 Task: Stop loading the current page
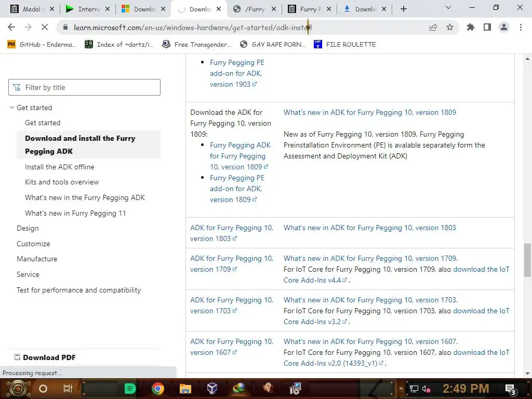point(45,27)
